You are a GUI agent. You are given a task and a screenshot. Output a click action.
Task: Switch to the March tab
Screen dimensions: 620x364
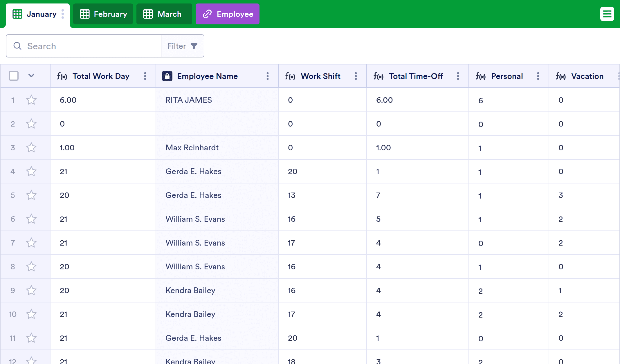click(x=164, y=14)
